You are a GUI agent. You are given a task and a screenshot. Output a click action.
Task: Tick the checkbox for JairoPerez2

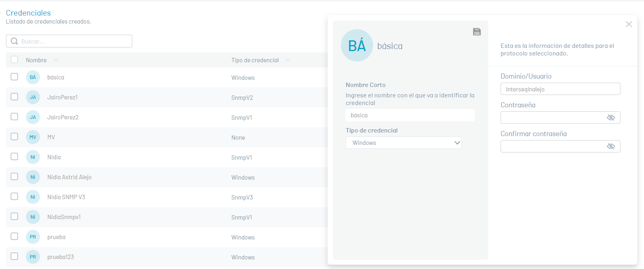click(x=14, y=117)
